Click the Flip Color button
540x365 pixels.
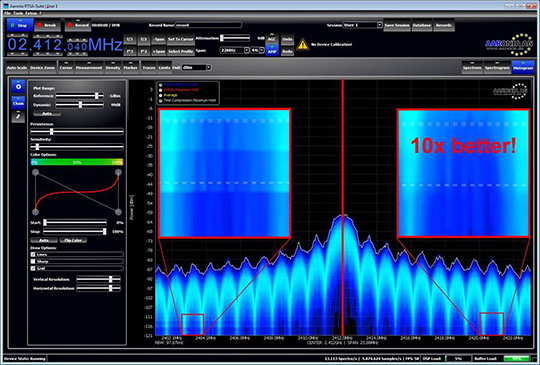73,240
